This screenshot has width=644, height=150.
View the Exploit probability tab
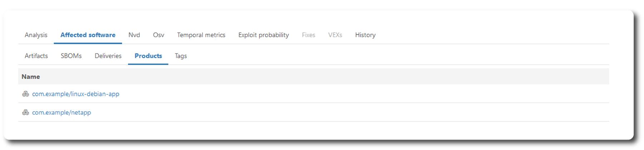point(263,35)
